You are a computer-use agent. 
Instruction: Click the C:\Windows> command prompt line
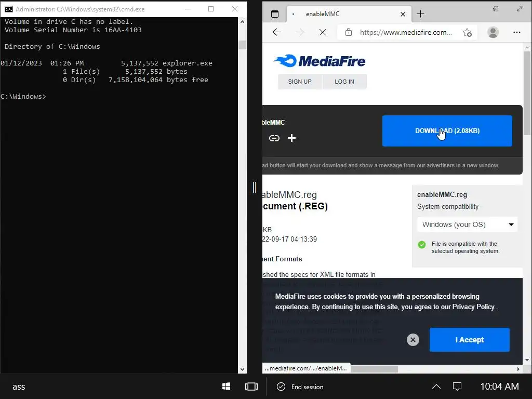click(x=23, y=96)
